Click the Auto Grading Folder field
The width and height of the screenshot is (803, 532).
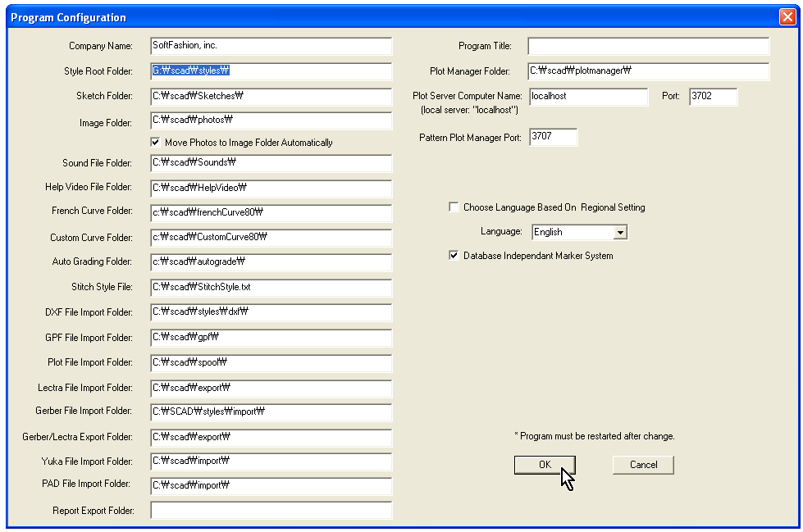click(x=271, y=262)
